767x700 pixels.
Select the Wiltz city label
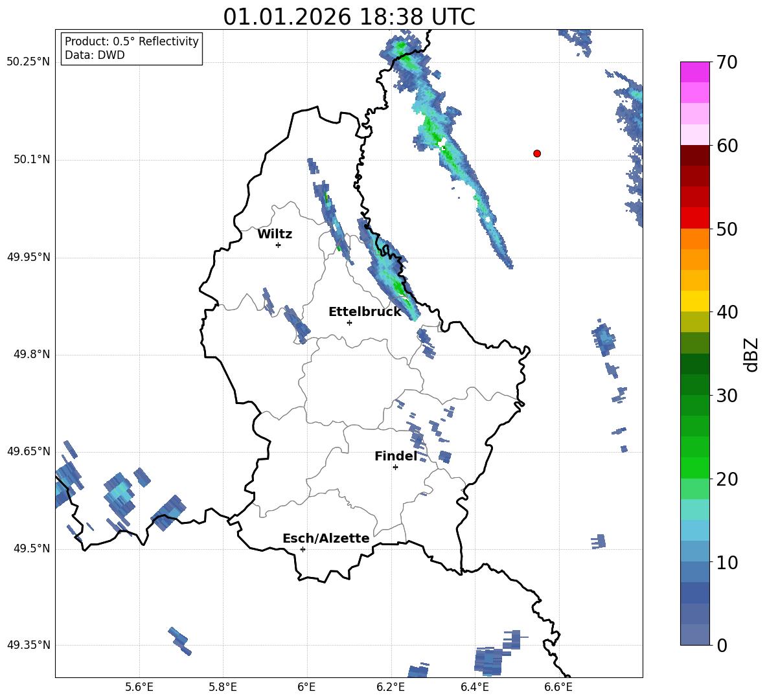275,234
